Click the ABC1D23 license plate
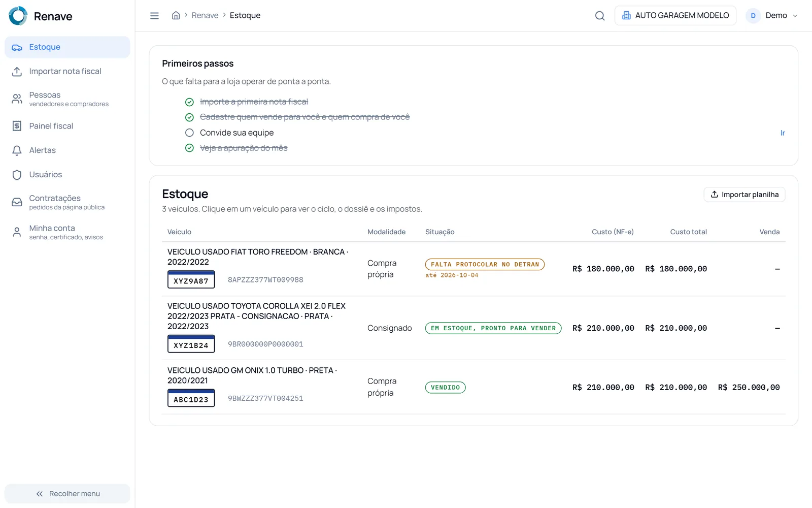Screen dimensions: 812x508 (x=191, y=398)
